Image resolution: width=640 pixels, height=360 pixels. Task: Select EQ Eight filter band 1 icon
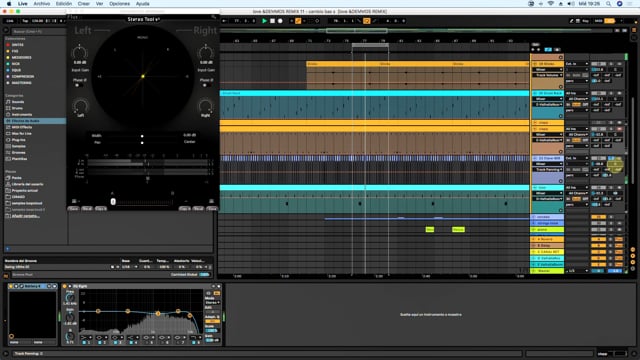coord(84,338)
